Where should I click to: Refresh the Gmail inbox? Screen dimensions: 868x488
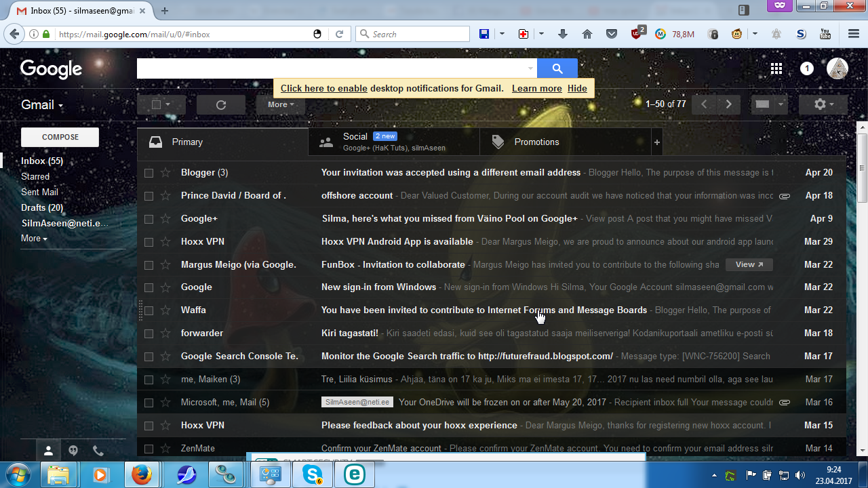220,104
